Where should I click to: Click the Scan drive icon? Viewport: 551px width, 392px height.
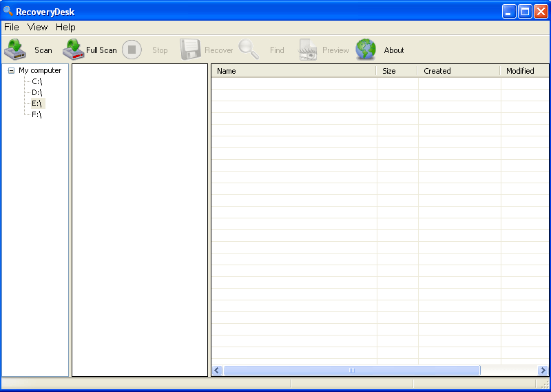[x=15, y=50]
